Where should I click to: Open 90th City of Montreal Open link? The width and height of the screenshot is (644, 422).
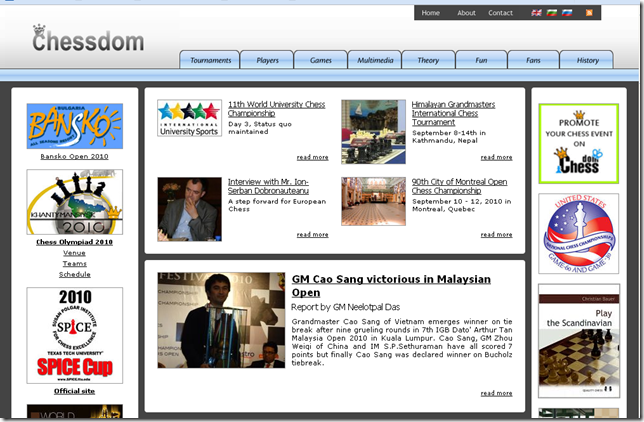click(x=460, y=186)
